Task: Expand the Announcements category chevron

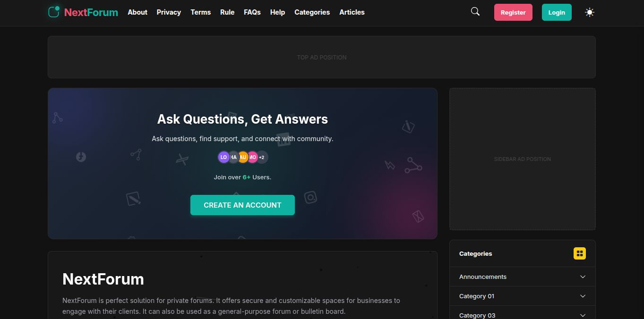Action: (583, 277)
